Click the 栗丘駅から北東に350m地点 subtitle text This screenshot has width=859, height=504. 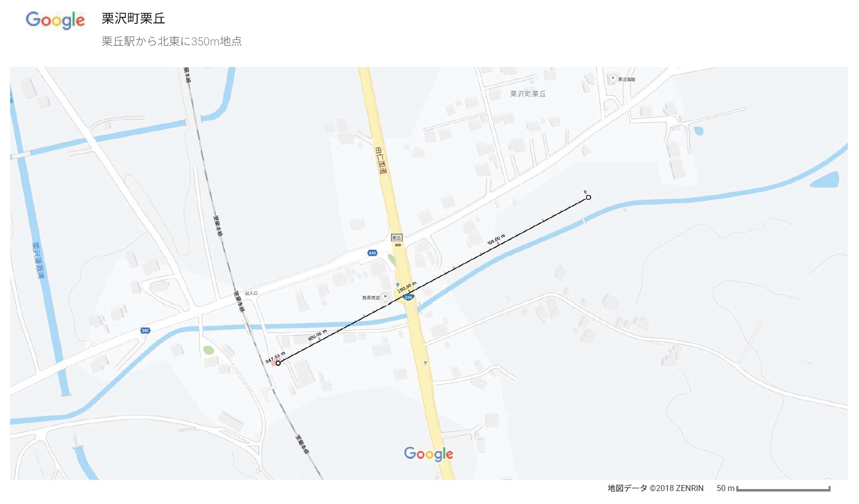[172, 41]
